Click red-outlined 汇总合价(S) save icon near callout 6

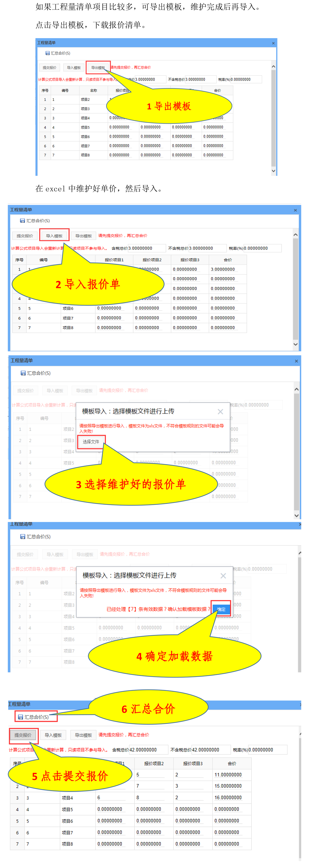tap(36, 717)
